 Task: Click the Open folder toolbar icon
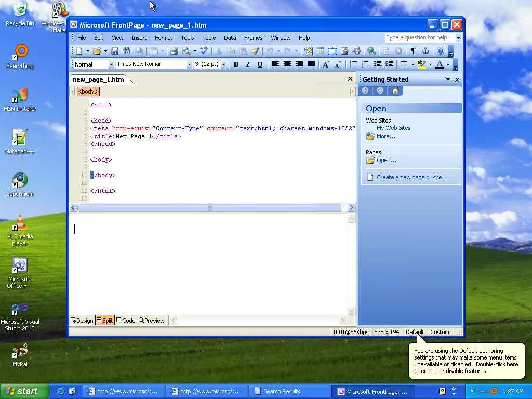(x=97, y=51)
